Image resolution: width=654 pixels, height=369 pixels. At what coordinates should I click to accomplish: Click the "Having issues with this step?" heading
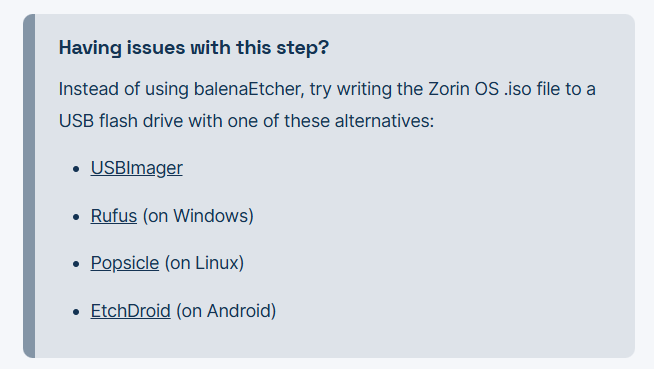tap(194, 48)
